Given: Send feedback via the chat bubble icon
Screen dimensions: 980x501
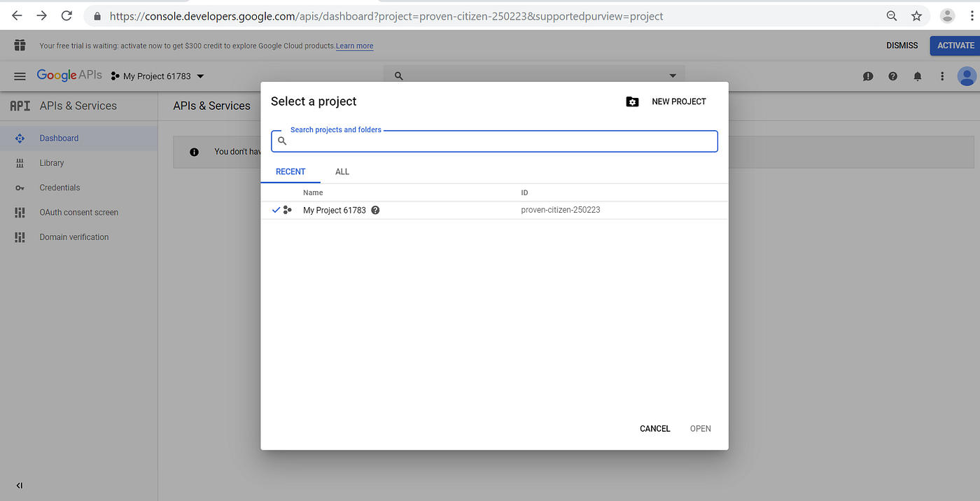Looking at the screenshot, I should 868,76.
